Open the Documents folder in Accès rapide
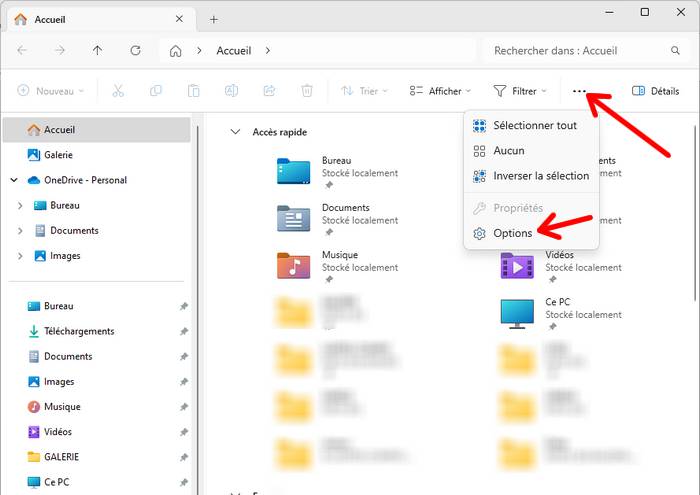 (x=293, y=218)
